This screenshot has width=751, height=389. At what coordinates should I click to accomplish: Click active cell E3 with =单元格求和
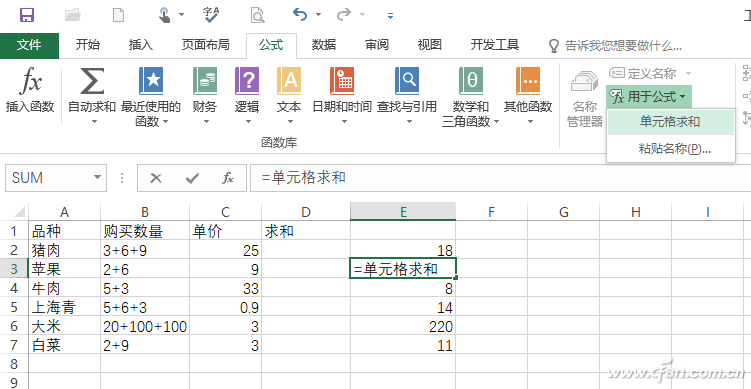[403, 269]
